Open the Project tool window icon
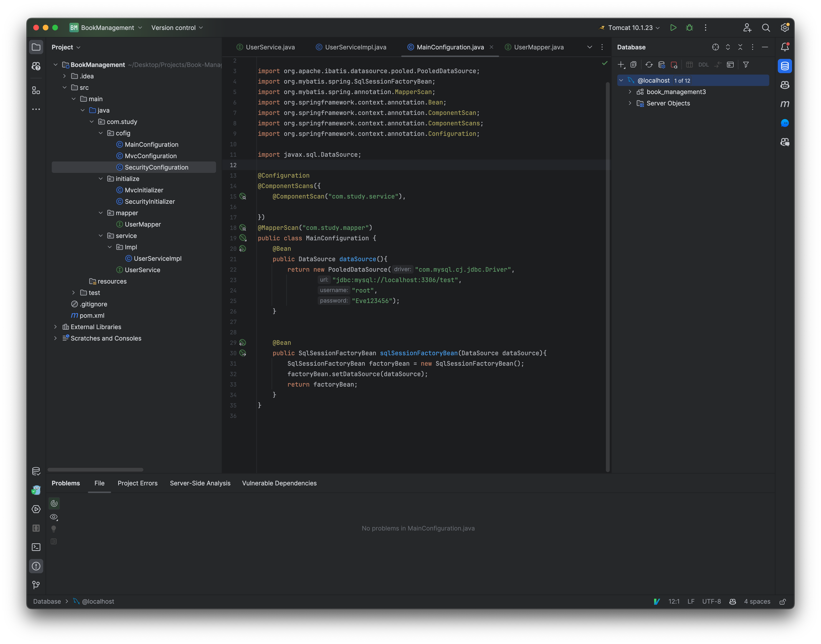 pyautogui.click(x=36, y=47)
